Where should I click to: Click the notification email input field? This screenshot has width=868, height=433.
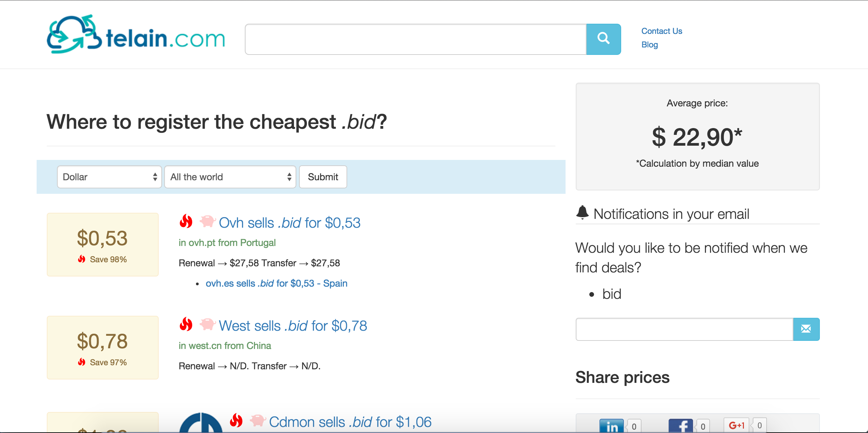(x=684, y=329)
